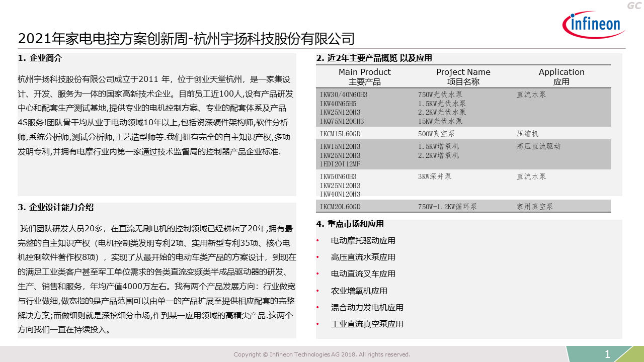The height and width of the screenshot is (362, 644).
Task: Click the heading '4. 重点市场和应用'
Action: 350,224
